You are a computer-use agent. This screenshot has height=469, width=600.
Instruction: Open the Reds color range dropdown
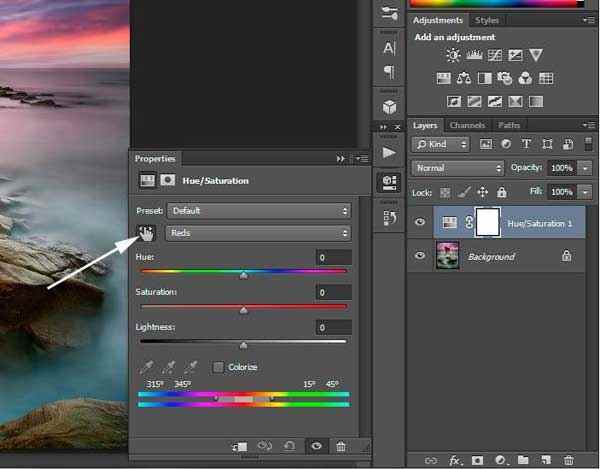coord(259,233)
